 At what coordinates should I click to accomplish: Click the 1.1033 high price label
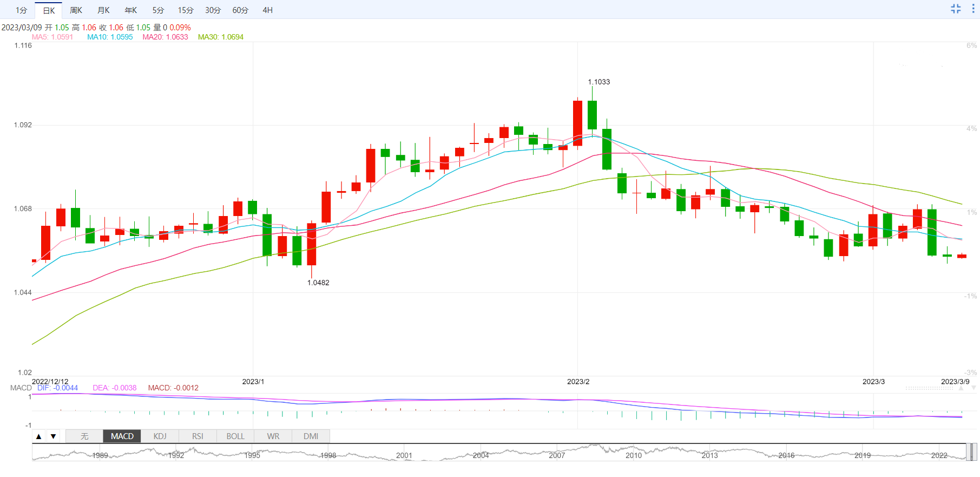tap(599, 82)
